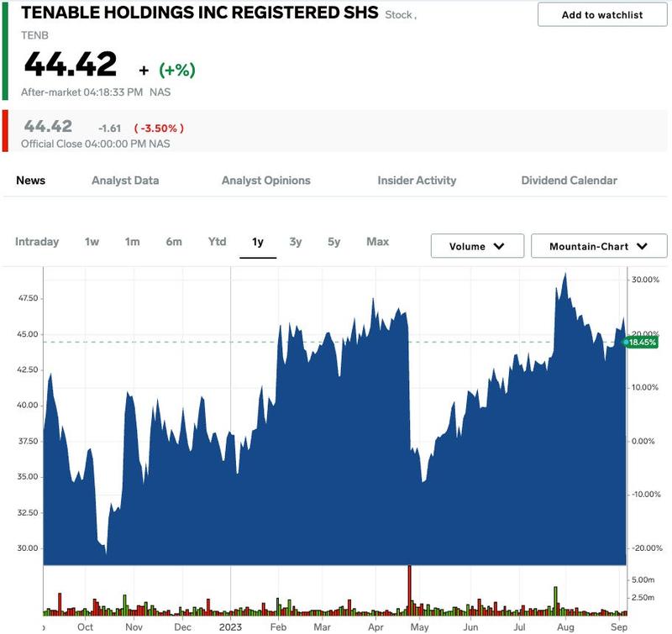Screen dimensions: 672x634
Task: Open Analyst Opinions tab
Action: 265,181
